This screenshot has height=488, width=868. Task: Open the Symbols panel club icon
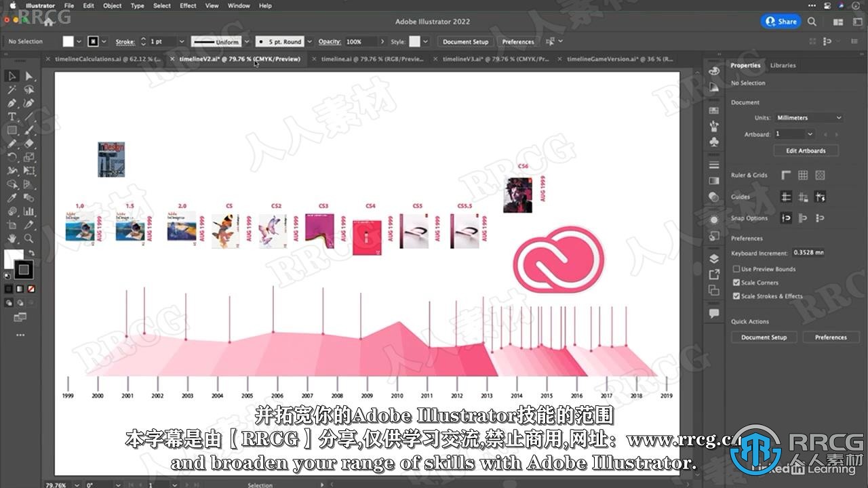[714, 142]
